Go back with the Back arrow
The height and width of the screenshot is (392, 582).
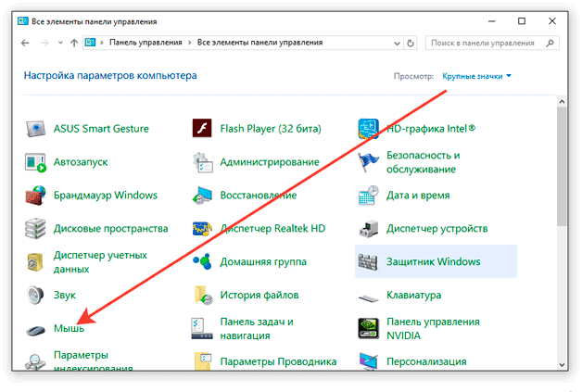click(25, 43)
